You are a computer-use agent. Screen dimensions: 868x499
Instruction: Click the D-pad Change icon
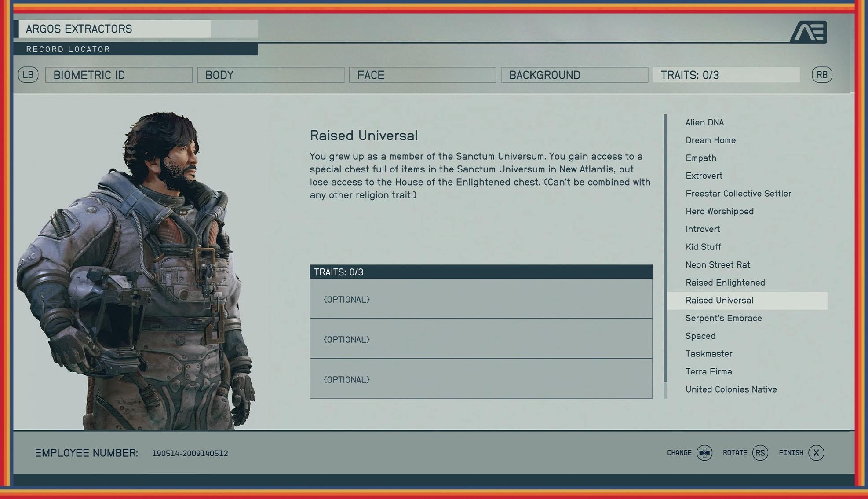[x=704, y=453]
